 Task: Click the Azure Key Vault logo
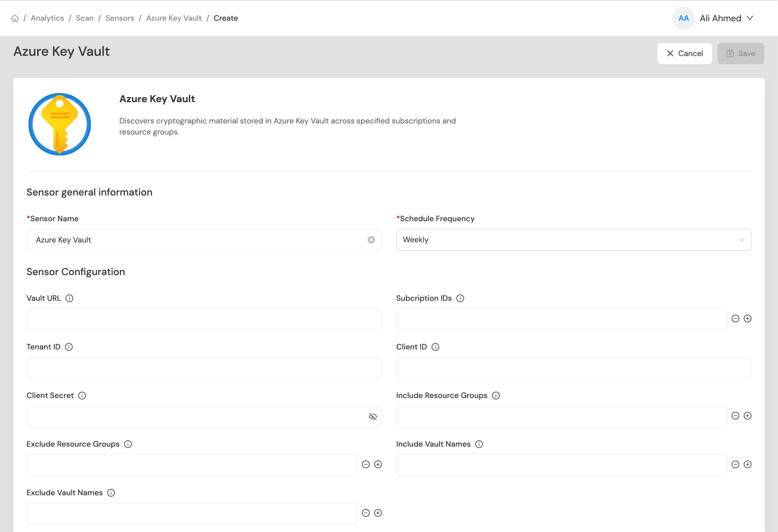(60, 124)
